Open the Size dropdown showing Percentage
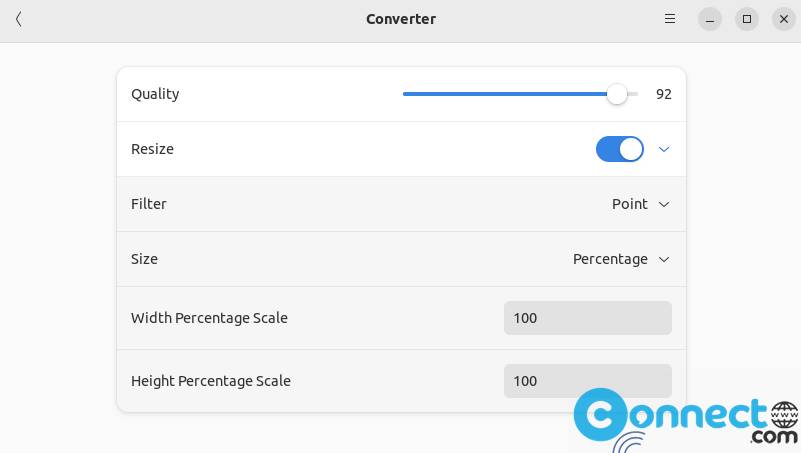801x453 pixels. click(610, 259)
